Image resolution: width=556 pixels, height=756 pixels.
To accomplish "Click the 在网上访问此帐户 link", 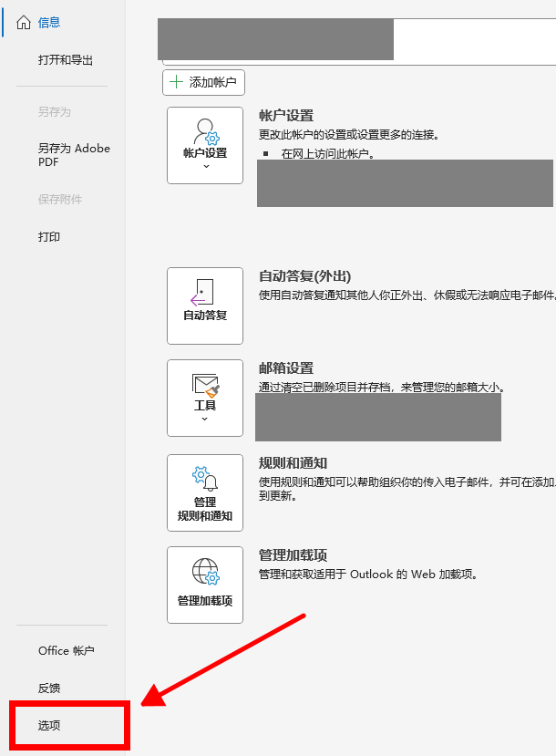I will click(x=328, y=154).
